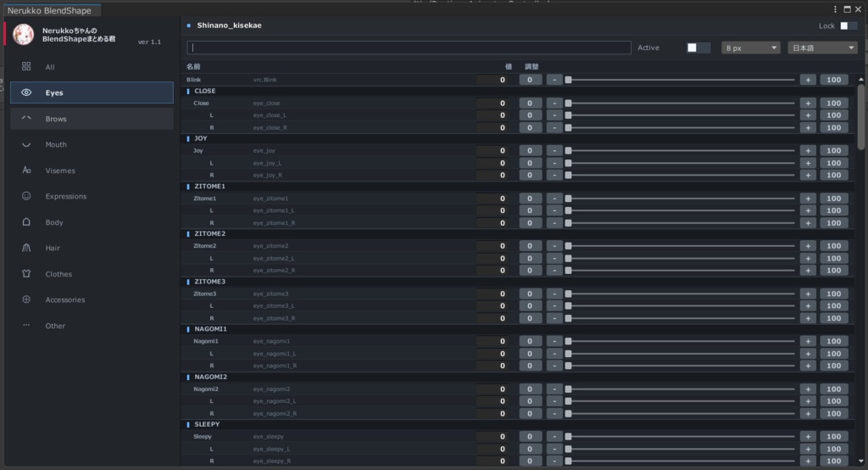Image resolution: width=868 pixels, height=470 pixels.
Task: Click the scroll-down arrow of the list
Action: tap(861, 462)
